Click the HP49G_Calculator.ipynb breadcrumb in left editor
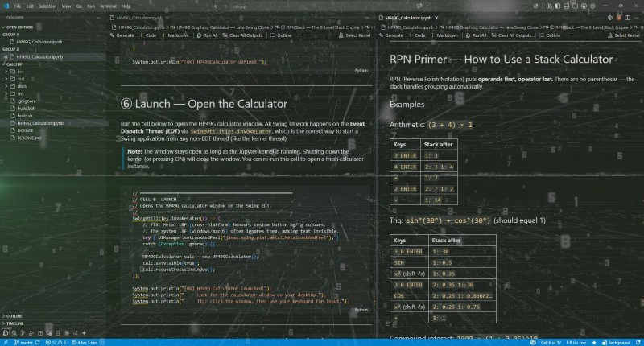 [x=138, y=27]
